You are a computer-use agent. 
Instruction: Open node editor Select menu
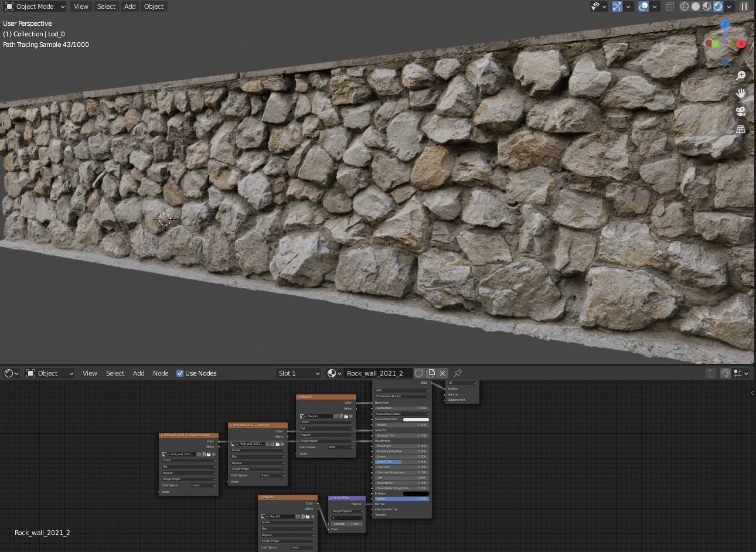pos(115,373)
